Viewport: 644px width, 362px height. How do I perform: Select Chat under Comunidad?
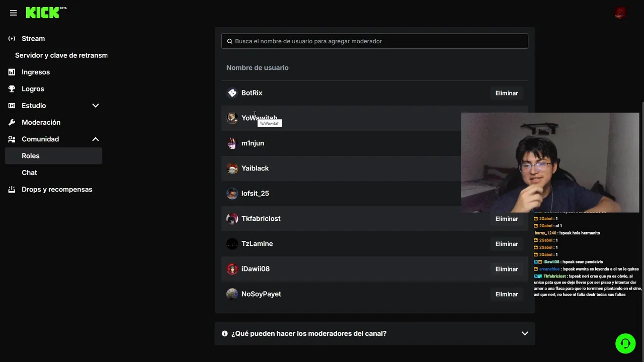[x=29, y=172]
